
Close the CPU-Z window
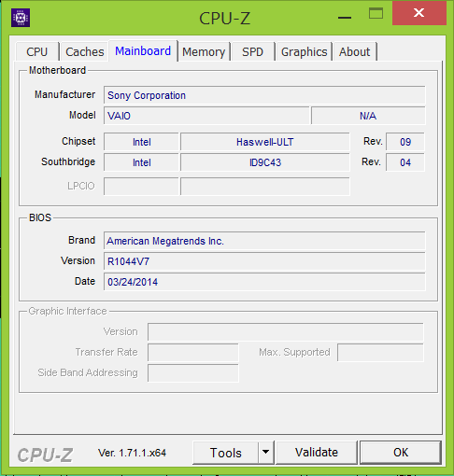click(x=419, y=13)
